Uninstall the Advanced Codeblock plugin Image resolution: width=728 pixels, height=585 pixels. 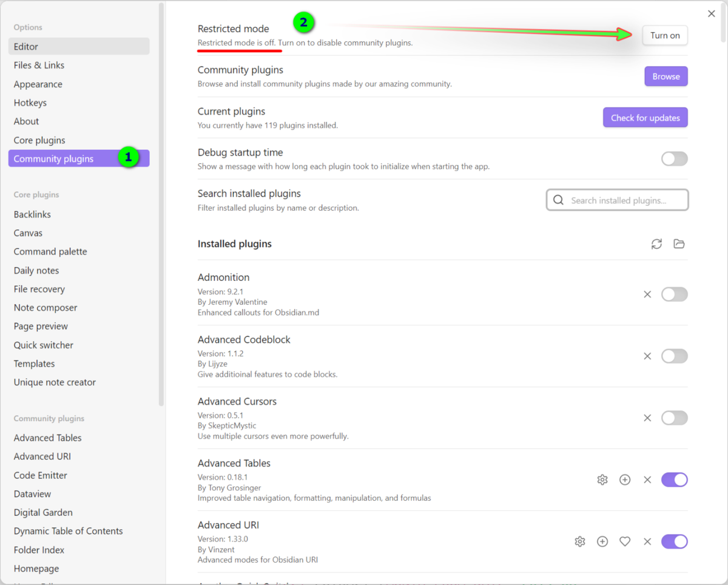[647, 356]
